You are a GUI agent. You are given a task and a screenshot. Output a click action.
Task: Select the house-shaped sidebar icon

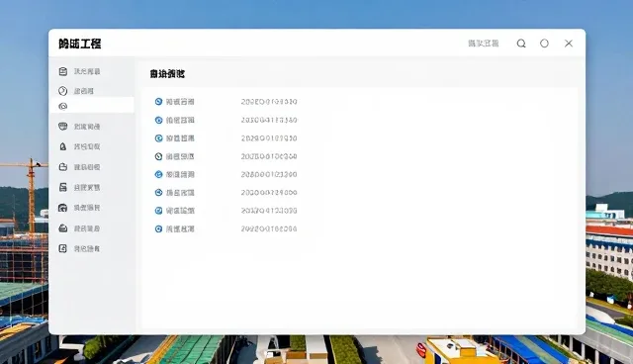(62, 208)
